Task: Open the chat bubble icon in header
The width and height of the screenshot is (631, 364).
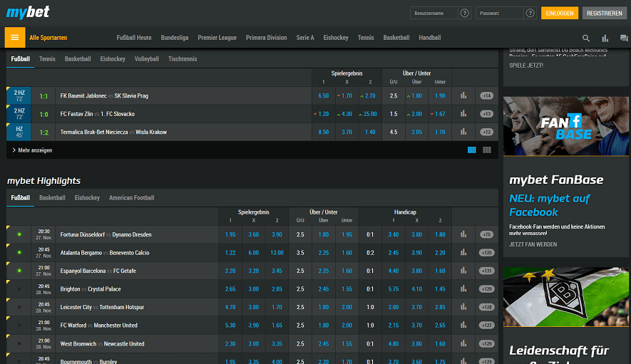Action: [624, 38]
